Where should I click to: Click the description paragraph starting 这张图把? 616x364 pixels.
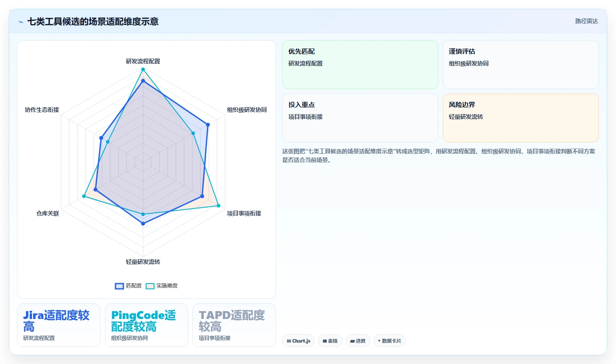tap(439, 156)
